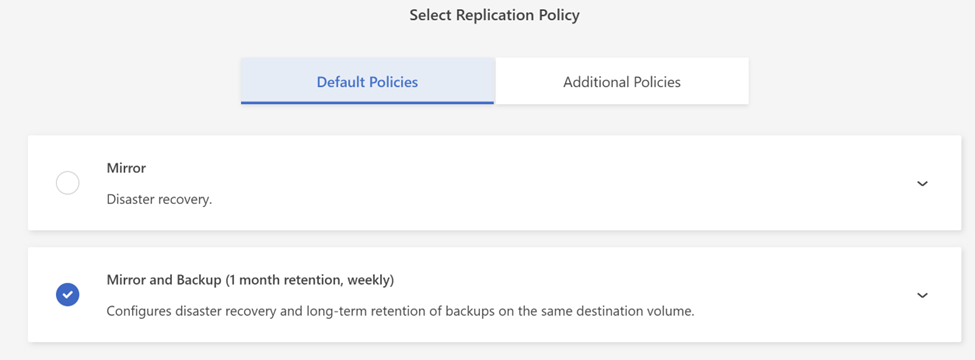Viewport: 975px width, 360px height.
Task: Switch to the Default Policies tab
Action: click(367, 81)
